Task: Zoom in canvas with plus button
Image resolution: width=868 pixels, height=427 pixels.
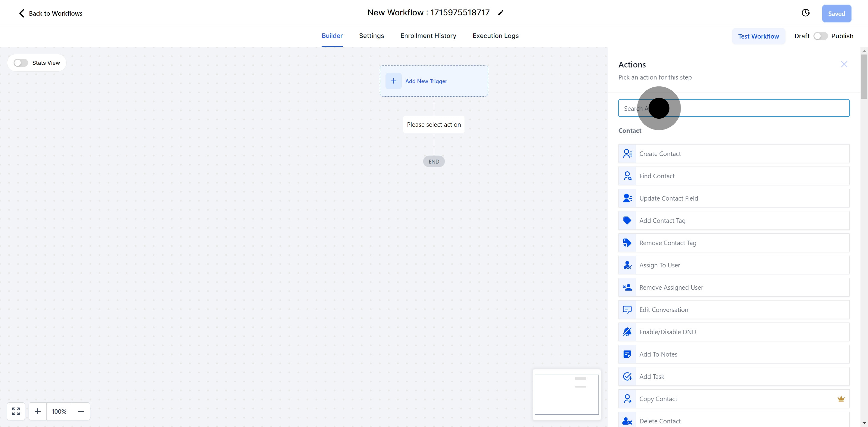Action: [x=38, y=411]
